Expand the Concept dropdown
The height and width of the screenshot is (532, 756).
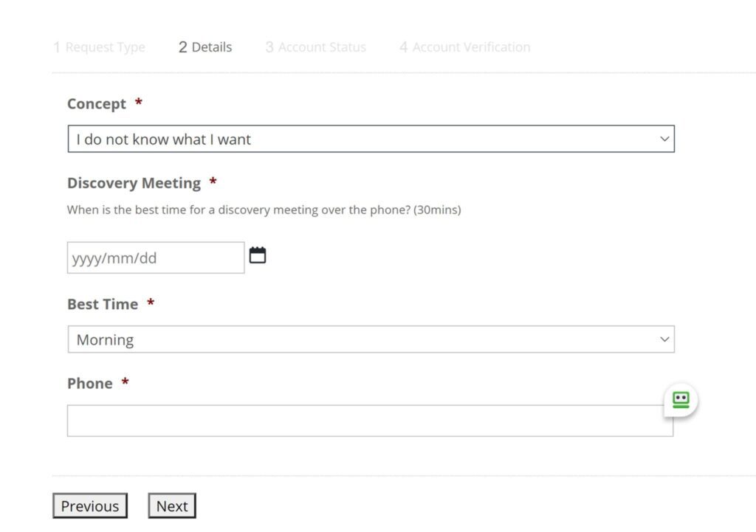(x=370, y=139)
